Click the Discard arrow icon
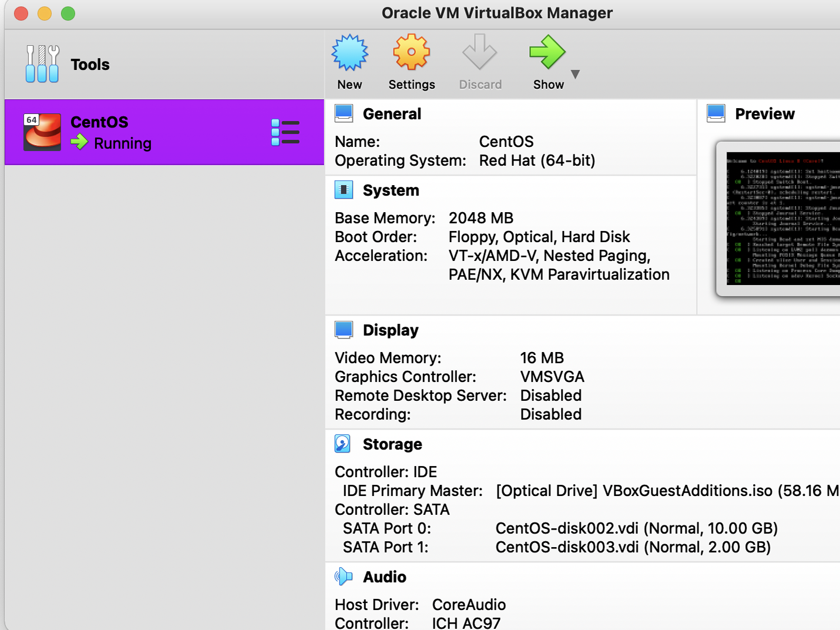This screenshot has height=630, width=840. (x=479, y=53)
